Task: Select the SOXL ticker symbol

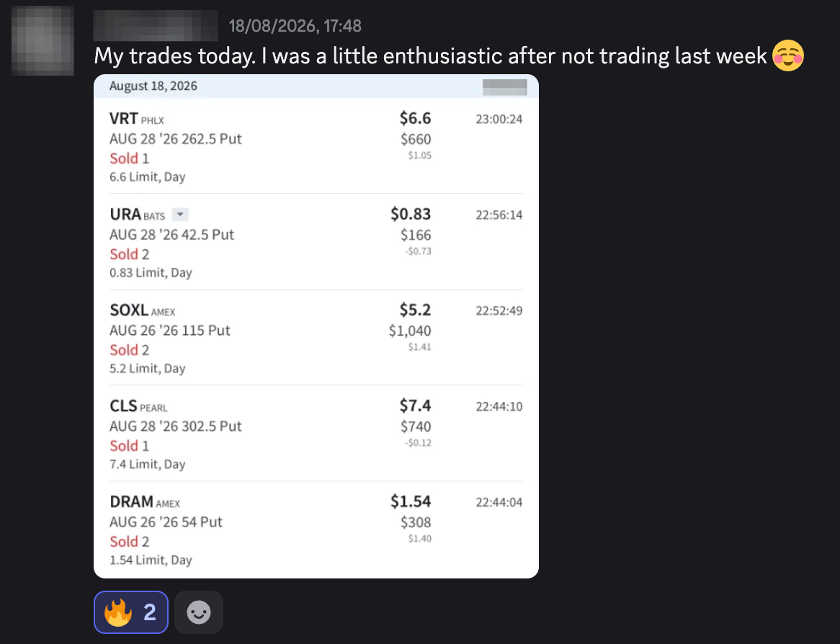Action: 129,310
